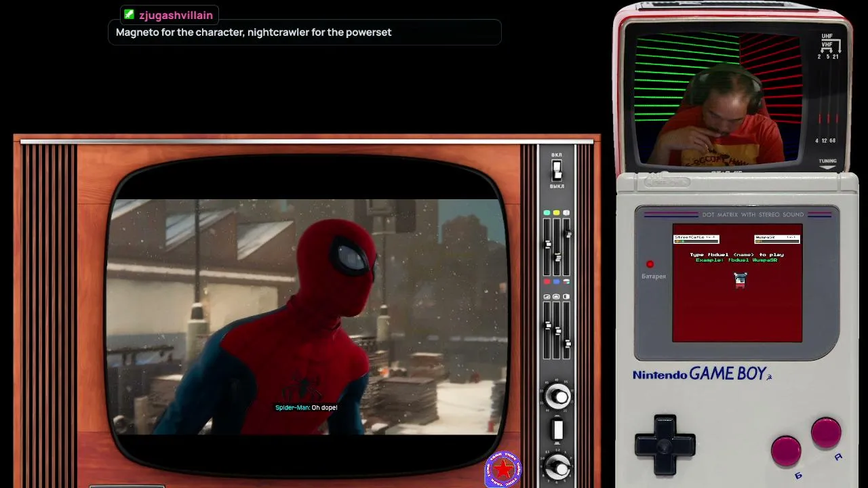Click the blue indicator dot on TV panel
This screenshot has height=488, width=868.
[556, 281]
